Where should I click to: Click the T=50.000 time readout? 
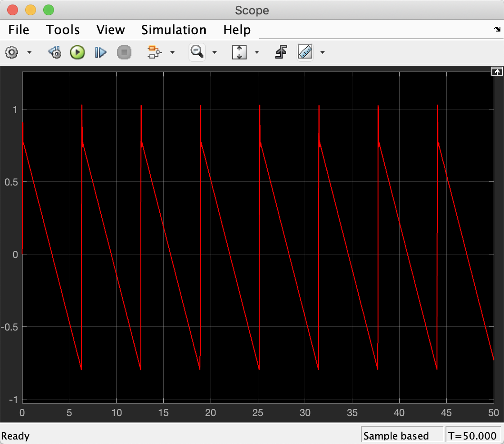click(472, 435)
